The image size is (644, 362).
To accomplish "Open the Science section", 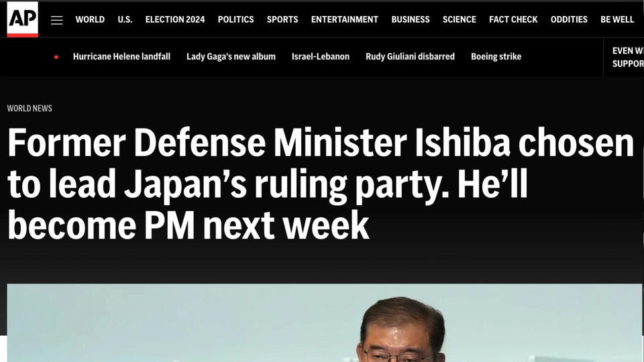I will (459, 19).
